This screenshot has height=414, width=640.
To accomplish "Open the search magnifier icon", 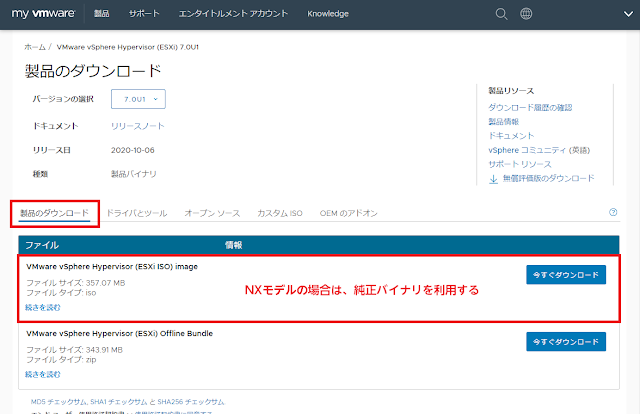I will tap(501, 14).
